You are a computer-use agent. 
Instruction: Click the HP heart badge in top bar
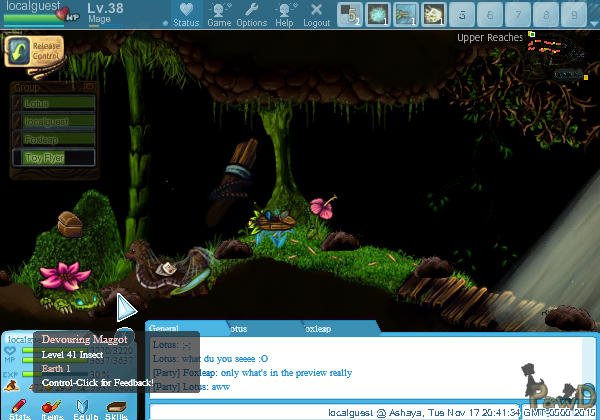67,15
